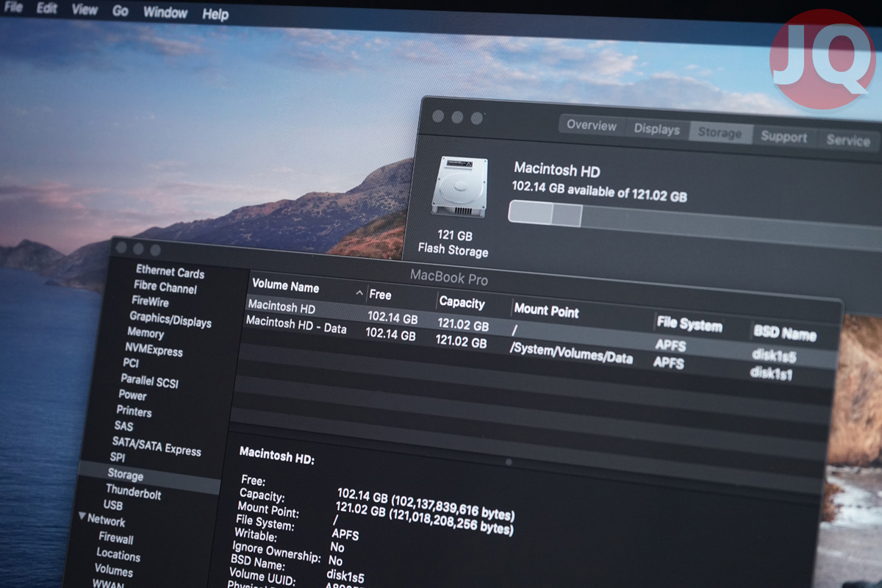Select FireWire in sidebar
Viewport: 882px width, 588px height.
[150, 301]
